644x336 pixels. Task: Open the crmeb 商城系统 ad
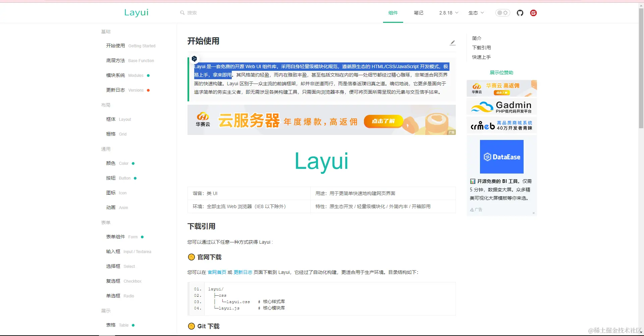[x=502, y=125]
